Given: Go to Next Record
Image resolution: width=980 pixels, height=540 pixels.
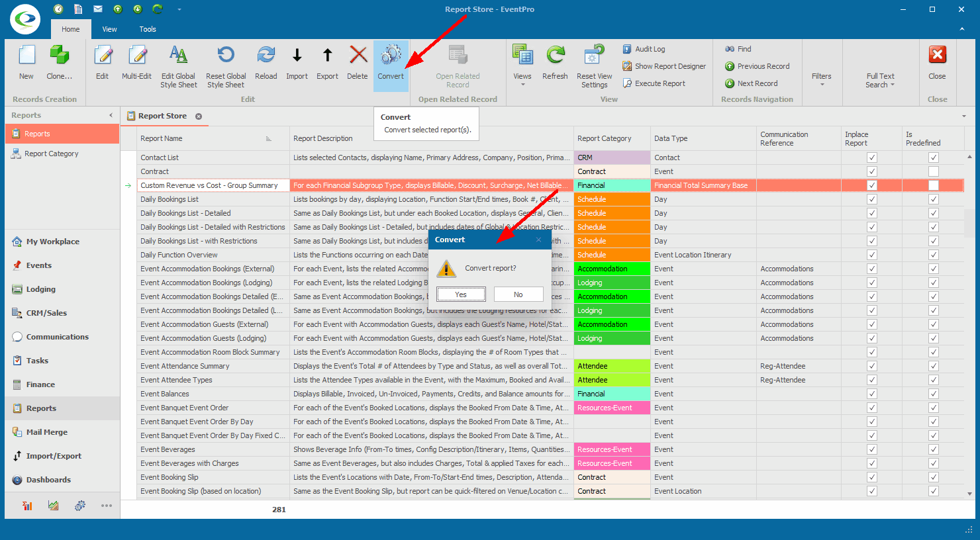Looking at the screenshot, I should [751, 83].
